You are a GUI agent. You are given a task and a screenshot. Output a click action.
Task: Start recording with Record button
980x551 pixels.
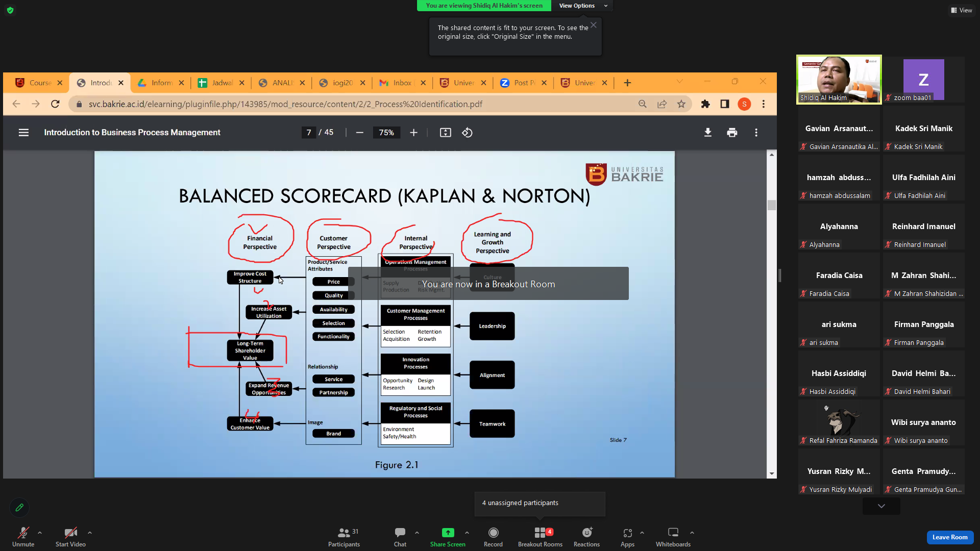[x=493, y=537]
